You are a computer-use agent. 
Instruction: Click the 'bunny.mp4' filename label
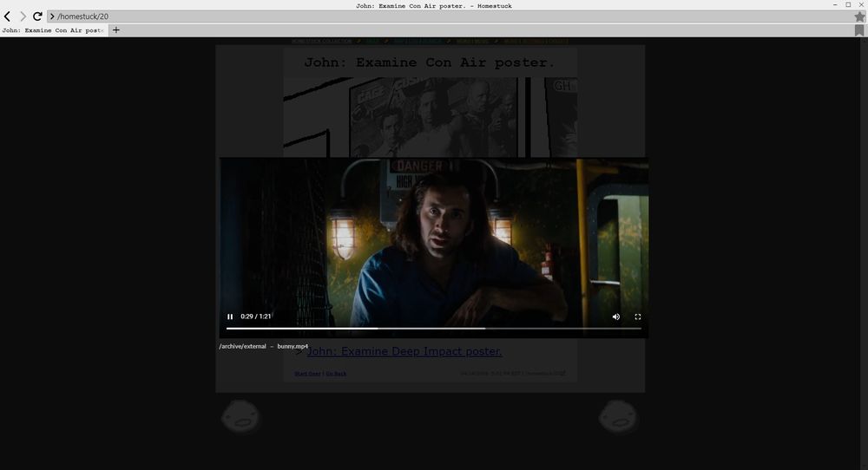pyautogui.click(x=293, y=347)
